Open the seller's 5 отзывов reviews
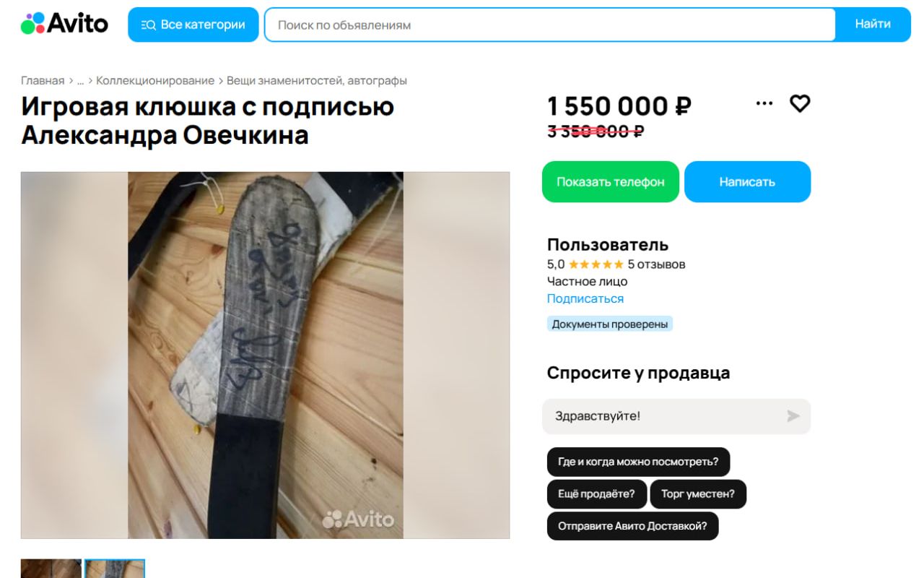This screenshot has width=924, height=578. click(x=656, y=264)
